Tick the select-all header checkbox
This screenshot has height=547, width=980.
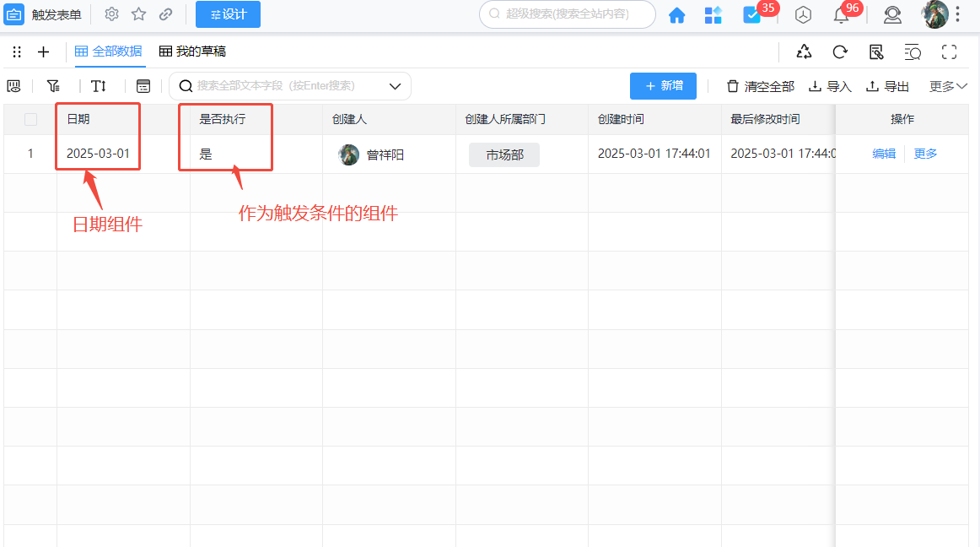pos(31,120)
